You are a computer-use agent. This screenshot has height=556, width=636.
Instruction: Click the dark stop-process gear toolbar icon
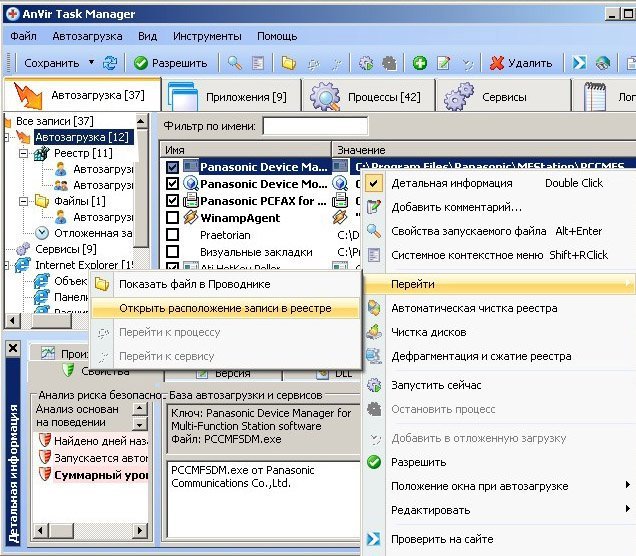(389, 63)
